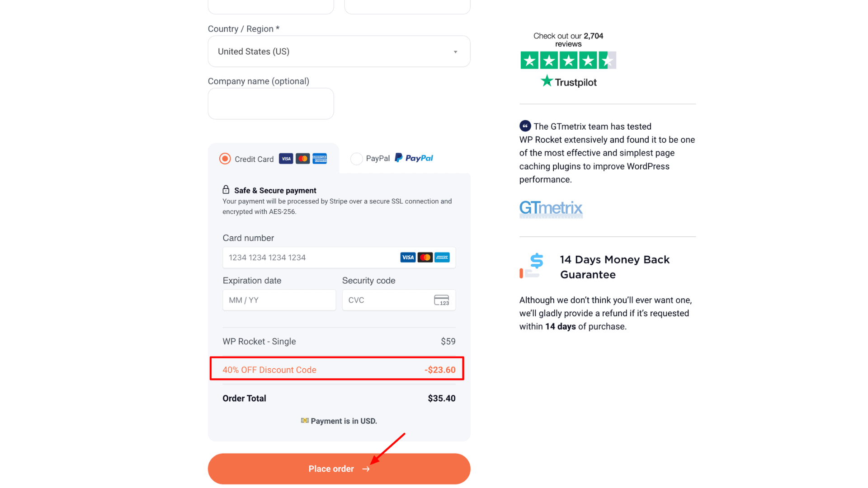Select the Credit Card radio button
Image resolution: width=868 pixels, height=488 pixels.
coord(225,159)
